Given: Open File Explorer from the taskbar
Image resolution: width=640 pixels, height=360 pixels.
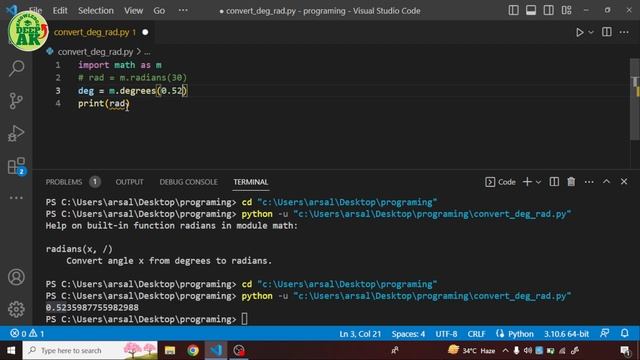Looking at the screenshot, I should [x=170, y=351].
